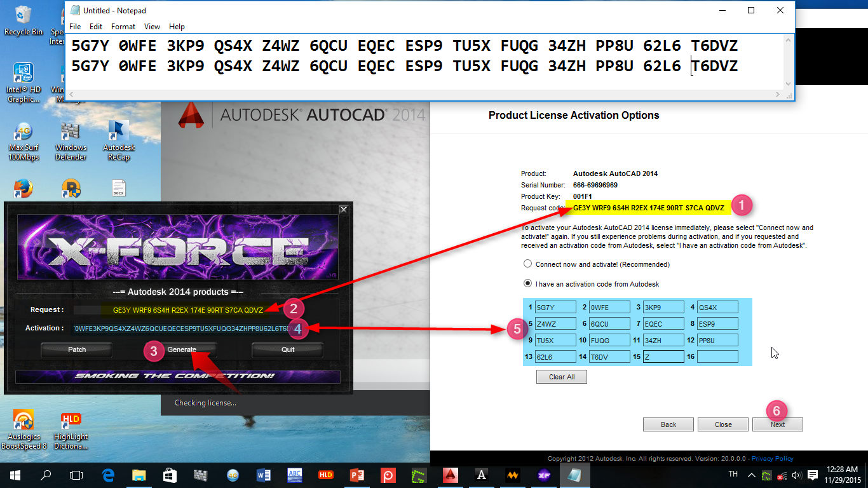Open the Autodesk ReCap desktop shortcut
Viewport: 868px width, 488px height.
(118, 141)
